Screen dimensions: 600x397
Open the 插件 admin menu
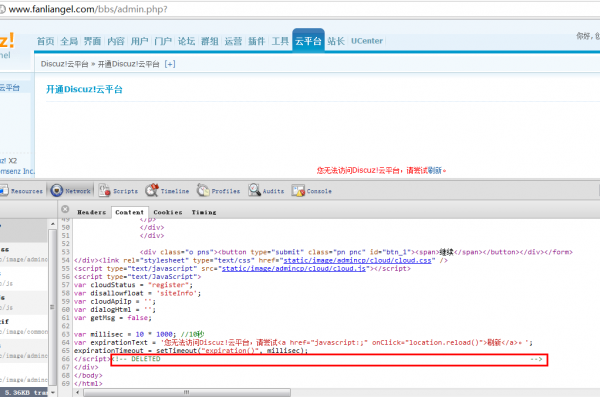point(256,41)
